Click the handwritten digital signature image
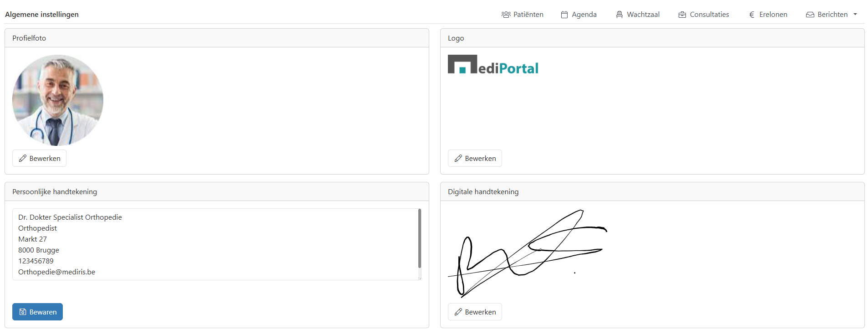Screen dimensions: 868x330 [528, 253]
